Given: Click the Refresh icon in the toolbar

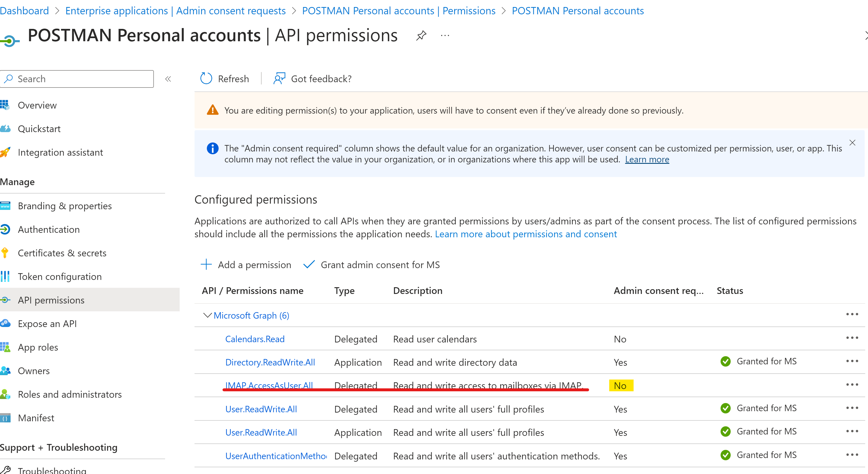Looking at the screenshot, I should coord(206,78).
